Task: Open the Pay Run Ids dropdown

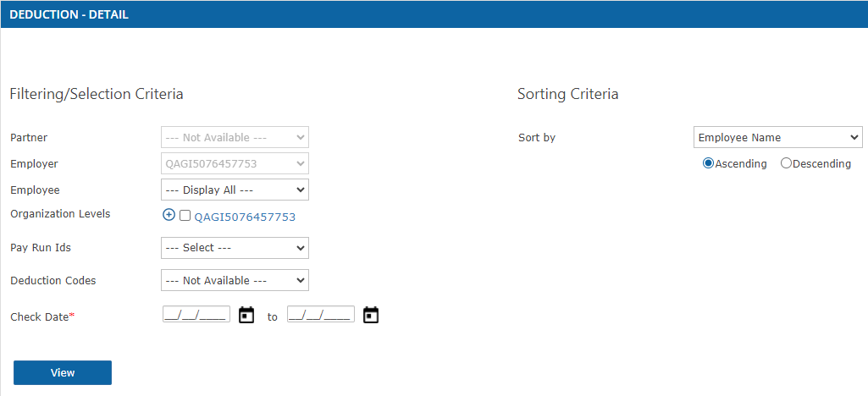Action: 235,248
